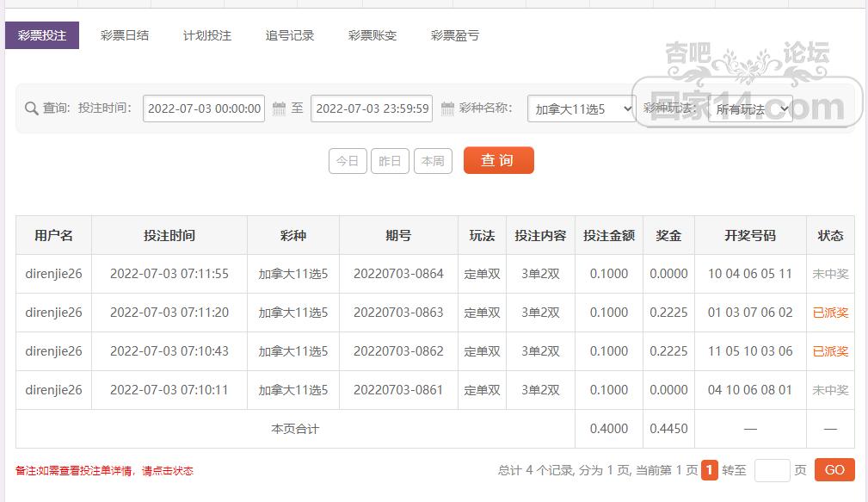Image resolution: width=868 pixels, height=502 pixels.
Task: Open the calendar icon beside the start time
Action: [276, 108]
